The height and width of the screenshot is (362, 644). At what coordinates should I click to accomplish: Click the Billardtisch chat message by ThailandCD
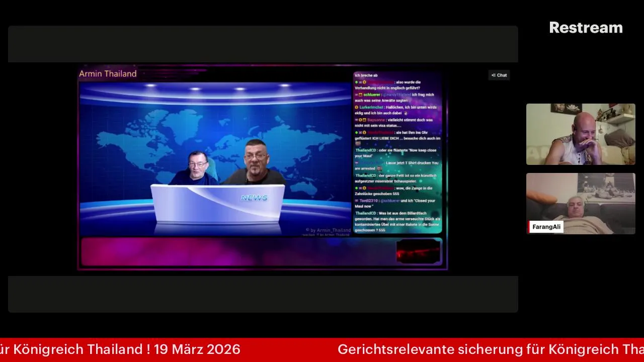pyautogui.click(x=397, y=222)
